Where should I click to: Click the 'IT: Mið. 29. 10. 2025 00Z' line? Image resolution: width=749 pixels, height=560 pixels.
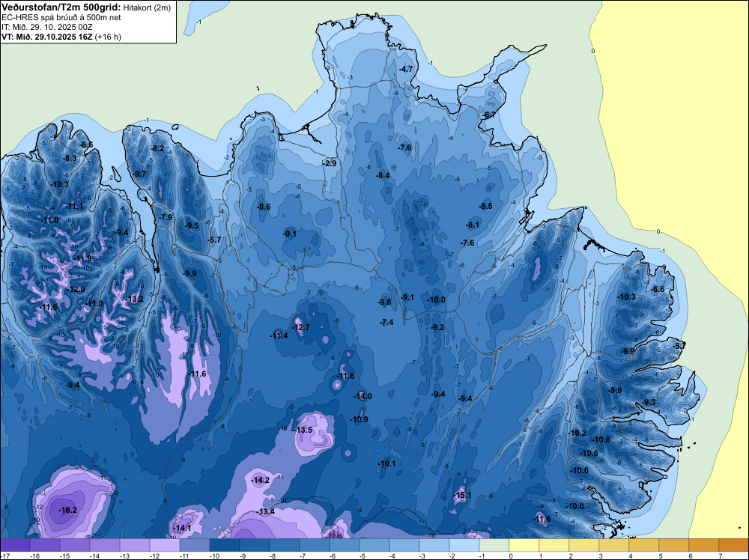(x=46, y=27)
